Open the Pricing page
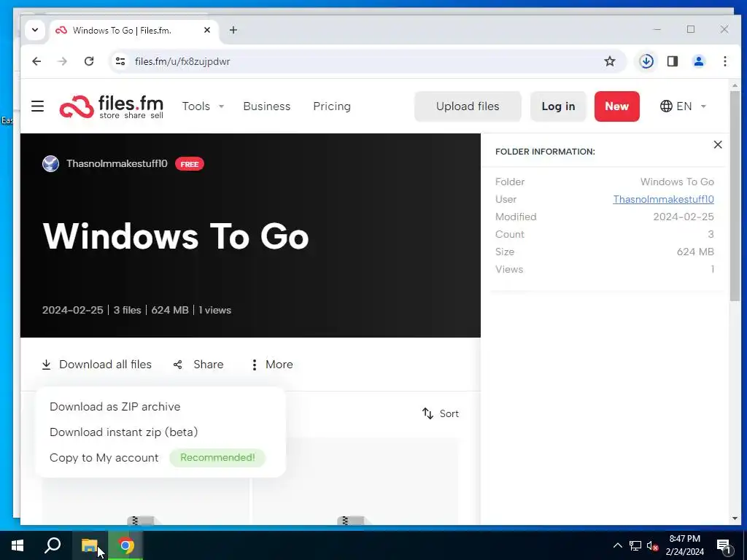This screenshot has width=747, height=560. coord(332,106)
